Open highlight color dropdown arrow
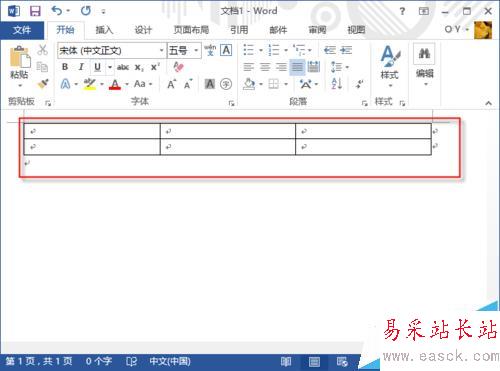The image size is (500, 371). [x=102, y=84]
